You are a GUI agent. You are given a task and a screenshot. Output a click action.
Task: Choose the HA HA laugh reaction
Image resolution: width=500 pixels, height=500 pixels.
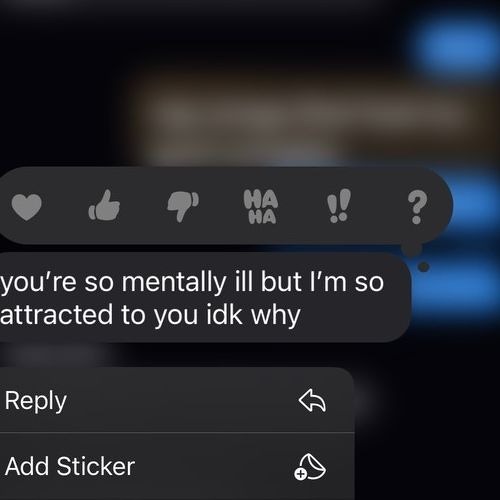point(261,206)
